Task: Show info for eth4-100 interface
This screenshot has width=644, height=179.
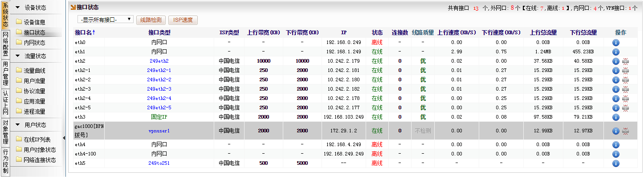Action: pyautogui.click(x=616, y=154)
